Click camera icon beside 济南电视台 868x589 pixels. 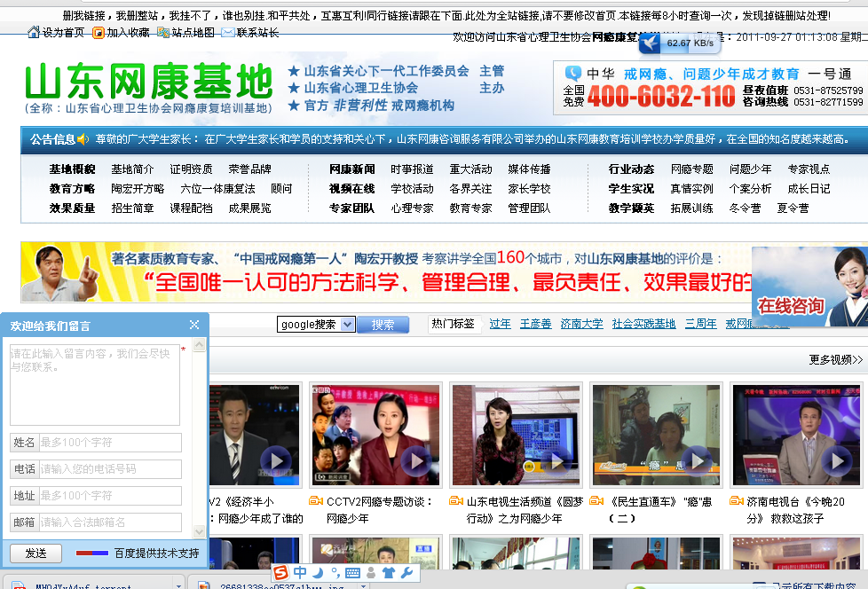click(x=737, y=501)
